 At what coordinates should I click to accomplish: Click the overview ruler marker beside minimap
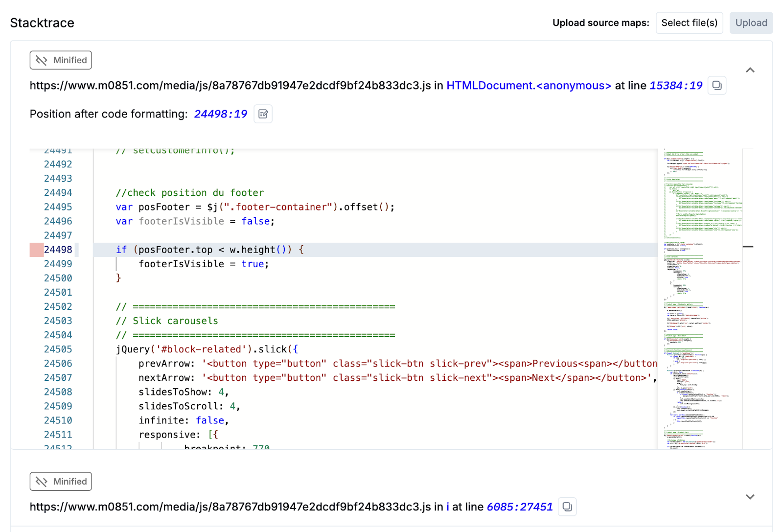tap(748, 247)
